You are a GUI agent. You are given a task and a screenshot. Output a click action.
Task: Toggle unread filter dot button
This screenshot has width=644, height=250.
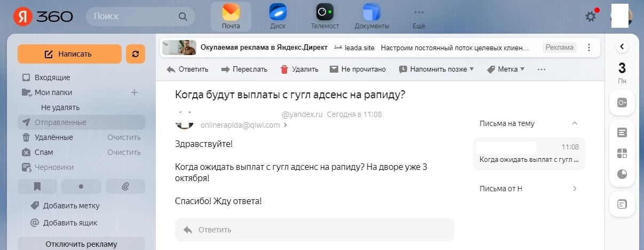(81, 186)
